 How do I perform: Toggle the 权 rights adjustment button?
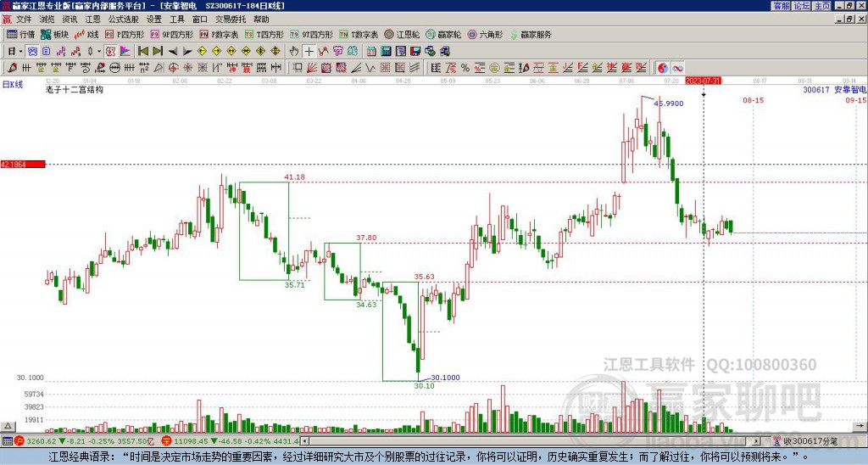coord(110,52)
